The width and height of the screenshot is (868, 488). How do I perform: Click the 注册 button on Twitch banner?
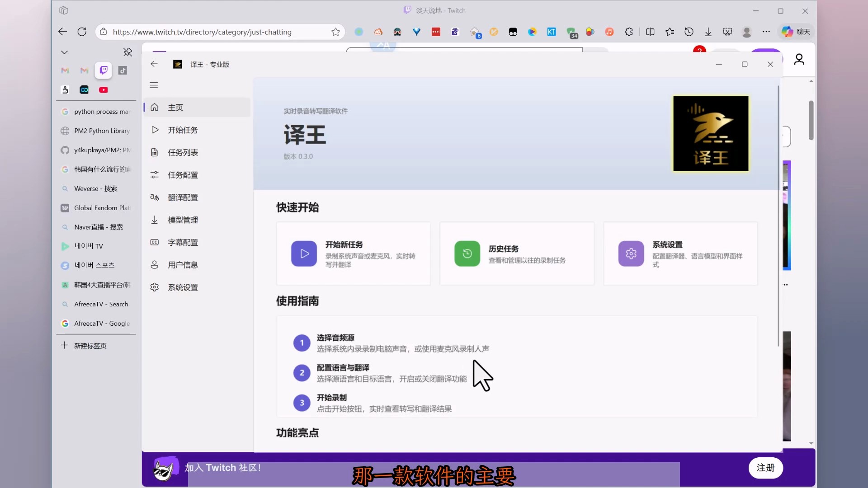click(x=765, y=468)
